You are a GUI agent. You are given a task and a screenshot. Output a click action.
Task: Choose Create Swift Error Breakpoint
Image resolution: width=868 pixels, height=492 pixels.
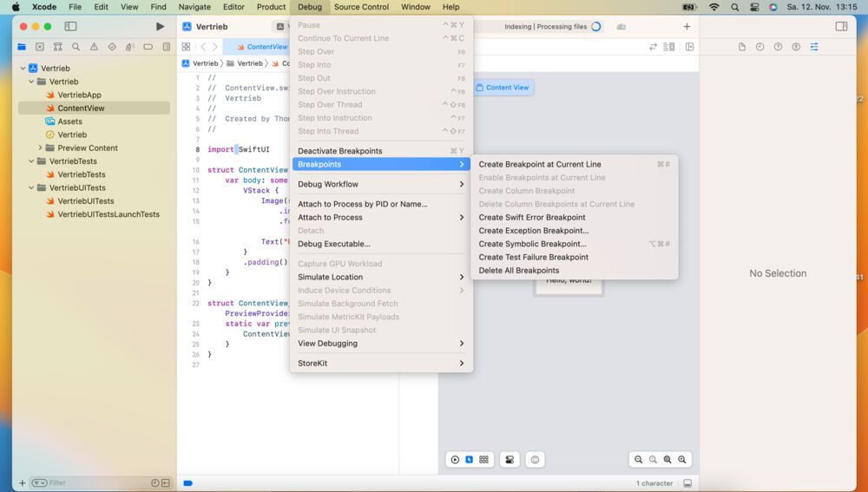click(x=575, y=218)
